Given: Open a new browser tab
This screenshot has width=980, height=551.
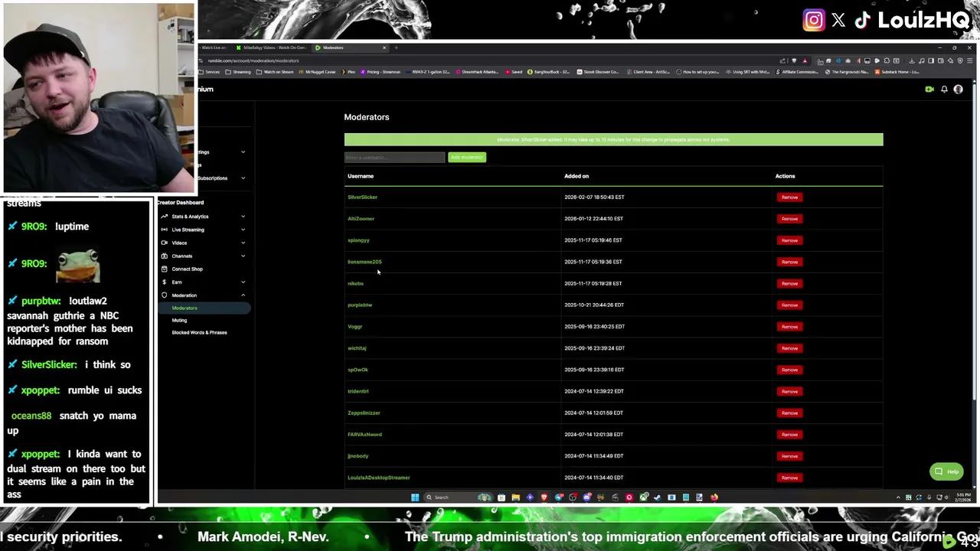Looking at the screenshot, I should click(x=397, y=47).
